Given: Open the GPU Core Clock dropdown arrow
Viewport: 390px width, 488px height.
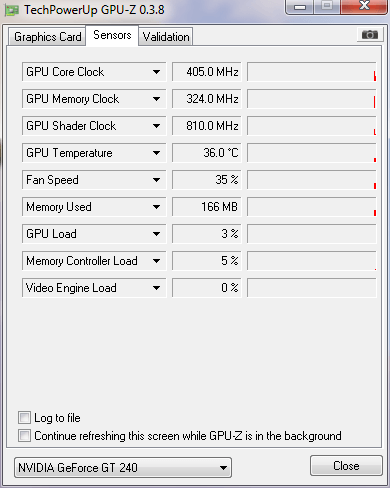Looking at the screenshot, I should [x=156, y=72].
